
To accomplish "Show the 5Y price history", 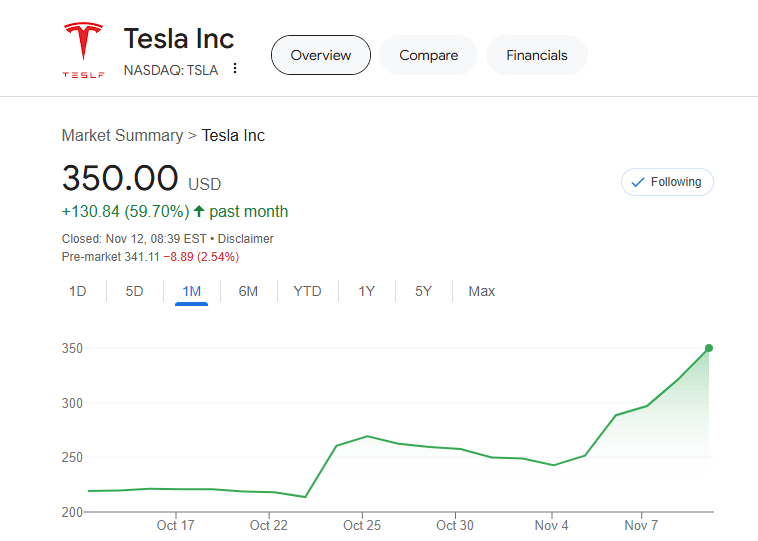I will [x=423, y=291].
